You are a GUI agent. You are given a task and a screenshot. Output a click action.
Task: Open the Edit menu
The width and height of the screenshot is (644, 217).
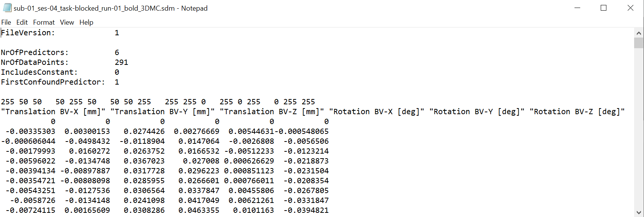(22, 22)
